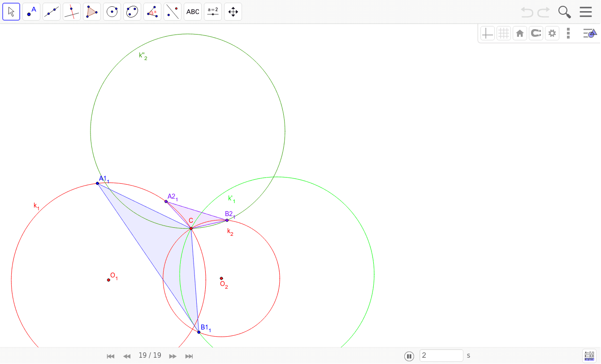The image size is (601, 364).
Task: Select the Line through two points tool
Action: click(52, 12)
